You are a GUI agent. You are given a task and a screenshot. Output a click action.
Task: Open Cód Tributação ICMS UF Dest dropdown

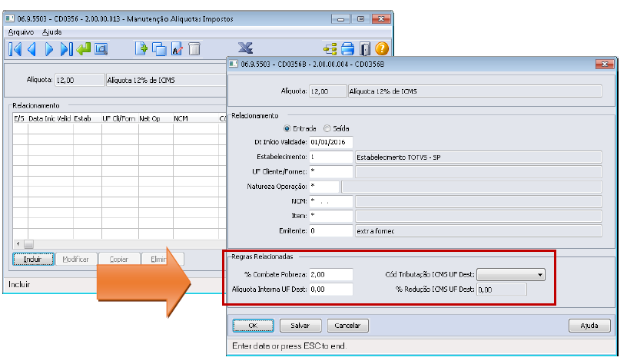click(x=511, y=274)
